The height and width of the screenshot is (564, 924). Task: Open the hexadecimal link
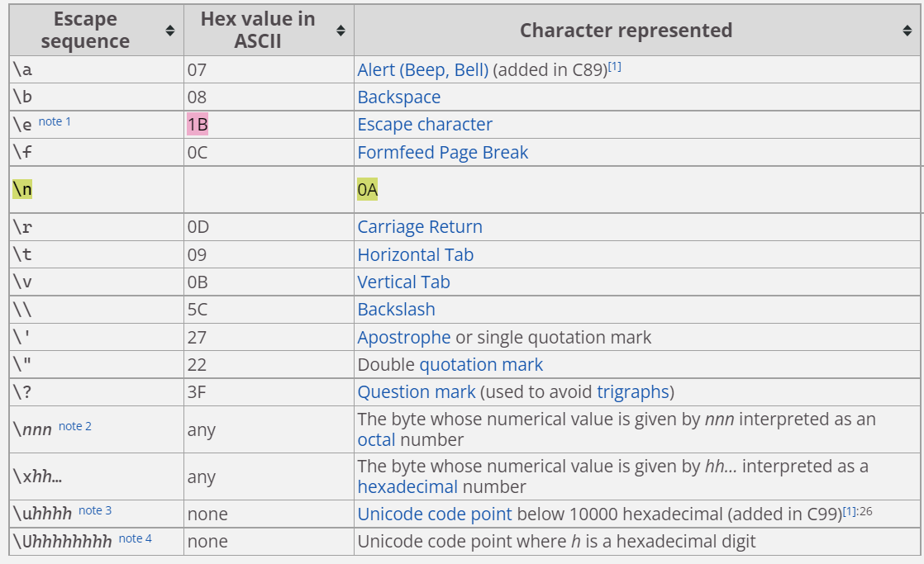407,486
